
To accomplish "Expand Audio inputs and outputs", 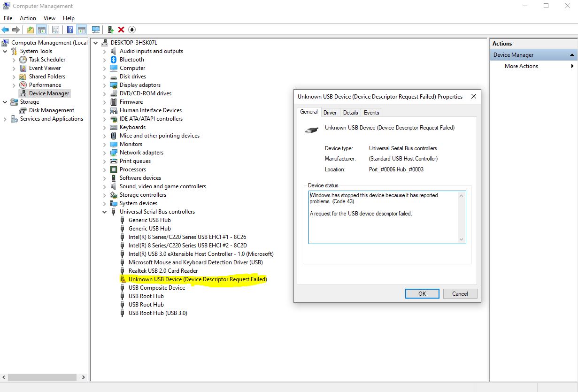I will click(104, 51).
